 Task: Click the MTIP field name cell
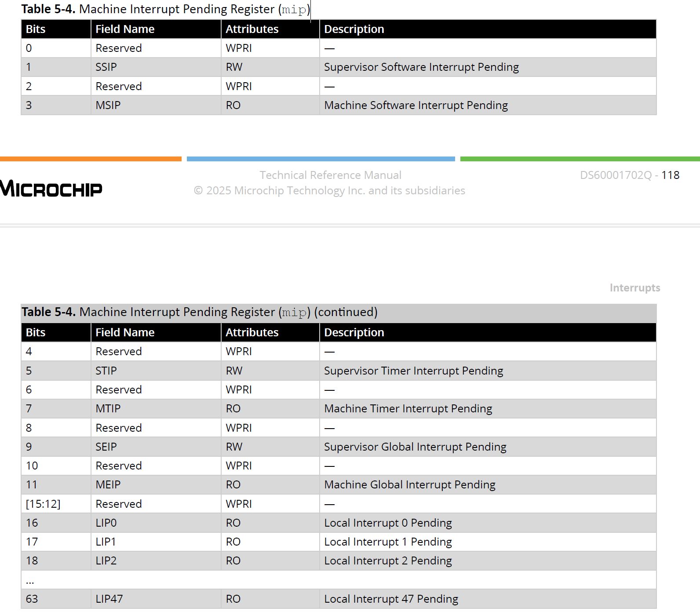(156, 409)
